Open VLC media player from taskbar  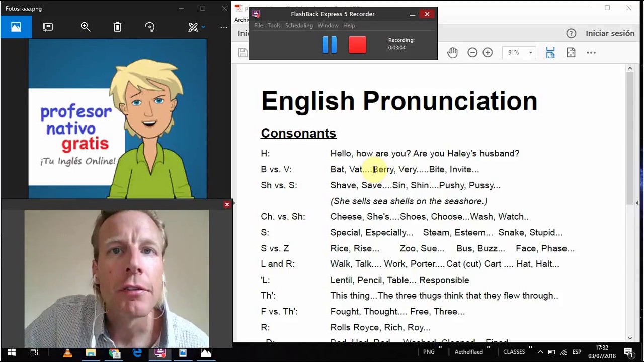pos(67,352)
